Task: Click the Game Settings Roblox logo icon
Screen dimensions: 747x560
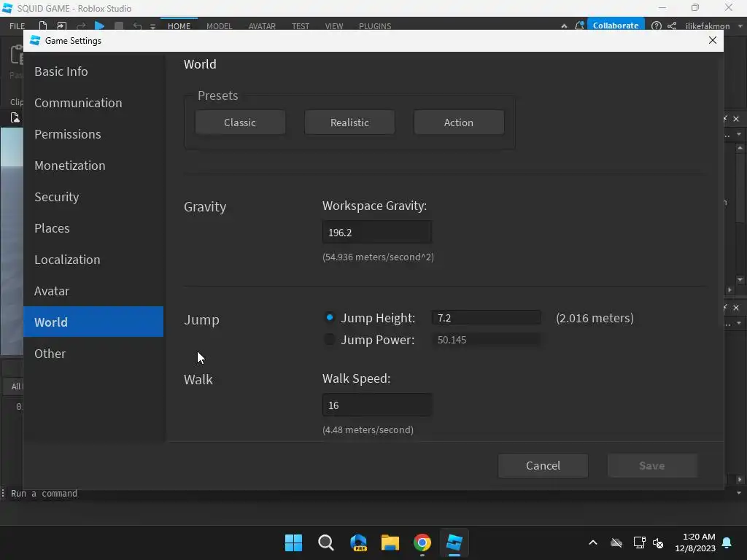Action: pos(35,41)
